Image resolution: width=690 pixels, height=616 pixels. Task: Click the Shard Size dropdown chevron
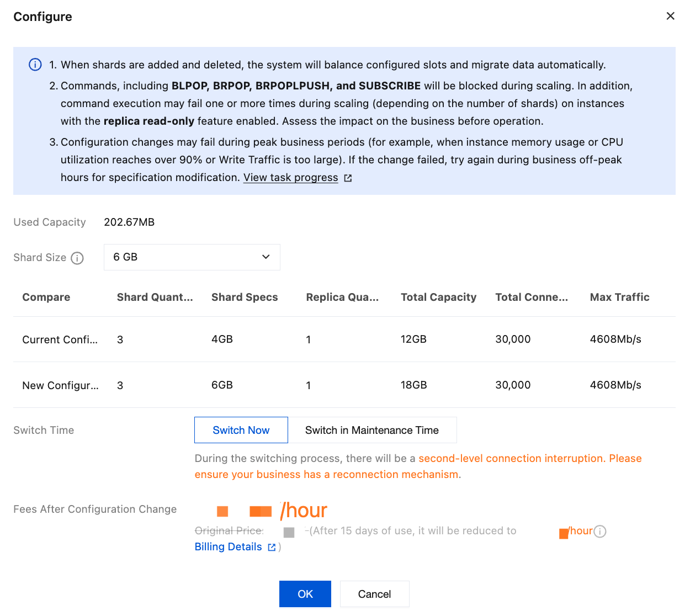click(266, 257)
